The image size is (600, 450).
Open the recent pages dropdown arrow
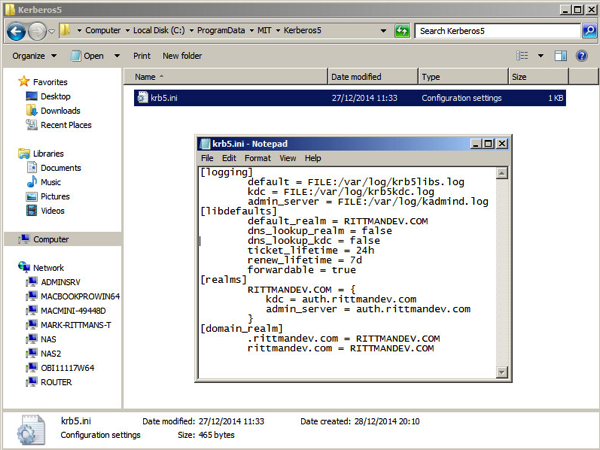pyautogui.click(x=52, y=31)
